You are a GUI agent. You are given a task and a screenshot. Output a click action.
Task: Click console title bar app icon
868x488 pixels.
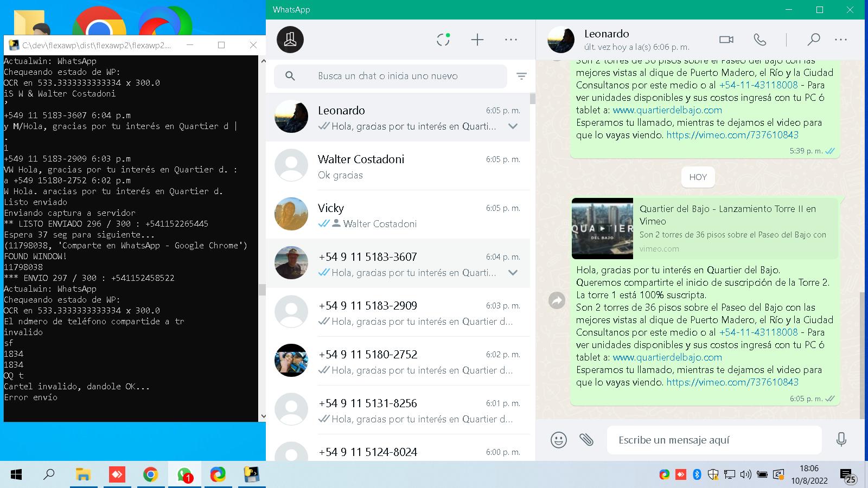click(x=14, y=46)
